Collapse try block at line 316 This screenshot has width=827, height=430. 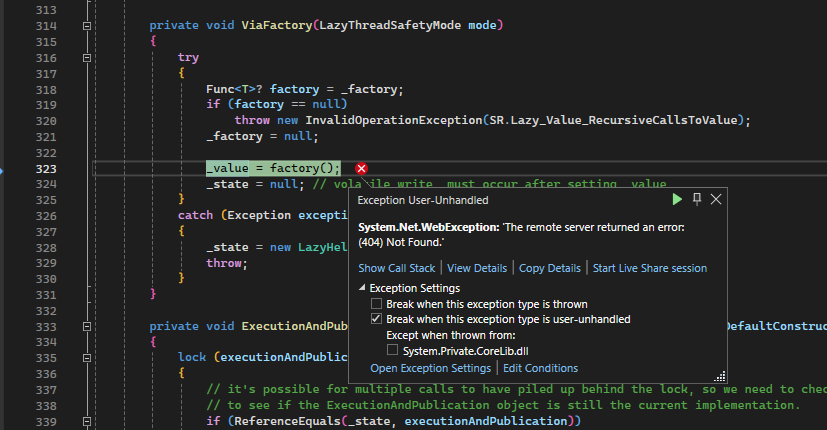pyautogui.click(x=87, y=58)
